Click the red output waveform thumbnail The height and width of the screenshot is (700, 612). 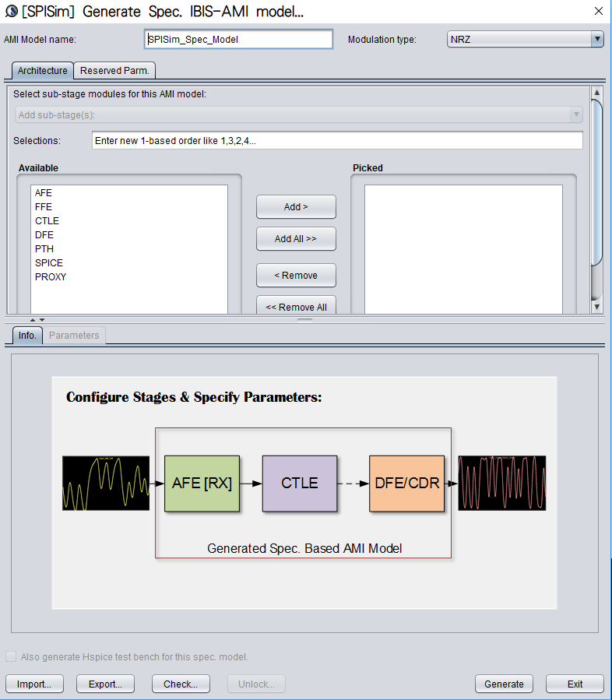tap(501, 483)
